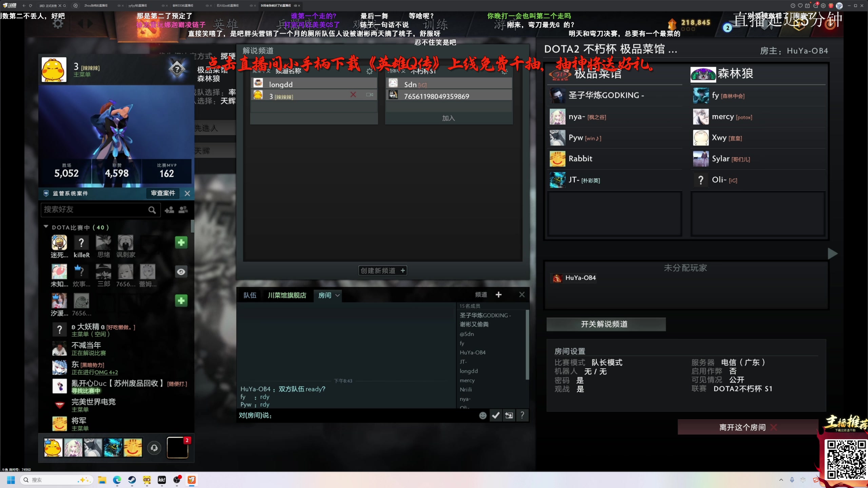Toggle camera icon in 3 [辣辣辣] caster row
This screenshot has width=868, height=488.
370,95
